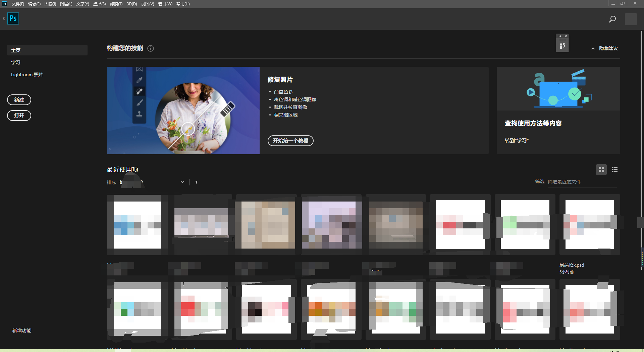644x352 pixels.
Task: Open the 视图(V) menu
Action: pos(148,4)
